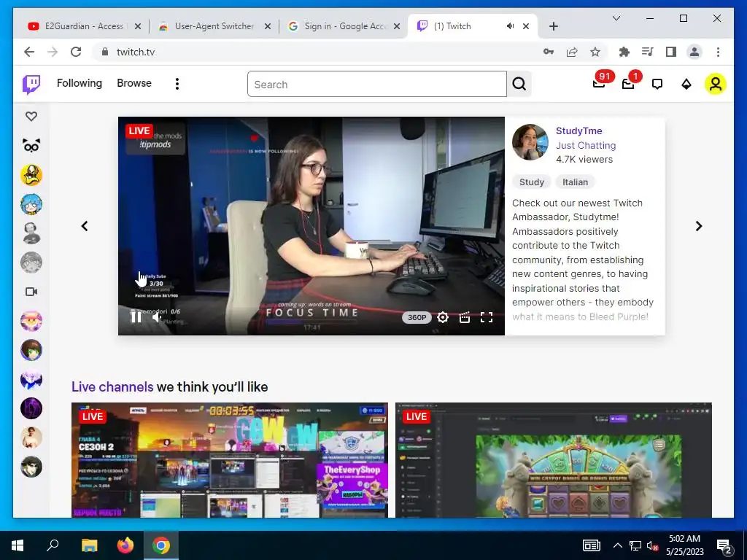Open the shirtless figure channel avatar
This screenshot has width=747, height=560.
pyautogui.click(x=31, y=437)
